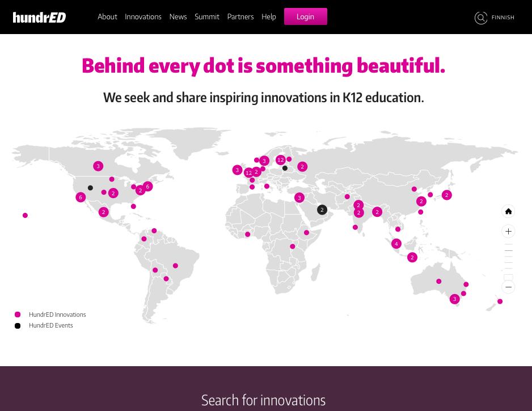Image resolution: width=532 pixels, height=411 pixels.
Task: Select the West Africa innovation dot
Action: (247, 234)
